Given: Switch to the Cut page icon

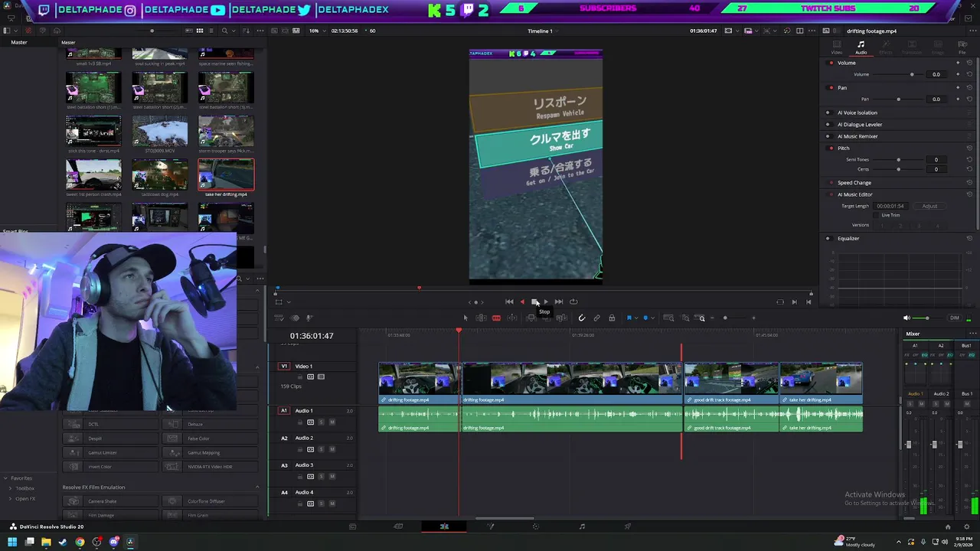Looking at the screenshot, I should [398, 527].
